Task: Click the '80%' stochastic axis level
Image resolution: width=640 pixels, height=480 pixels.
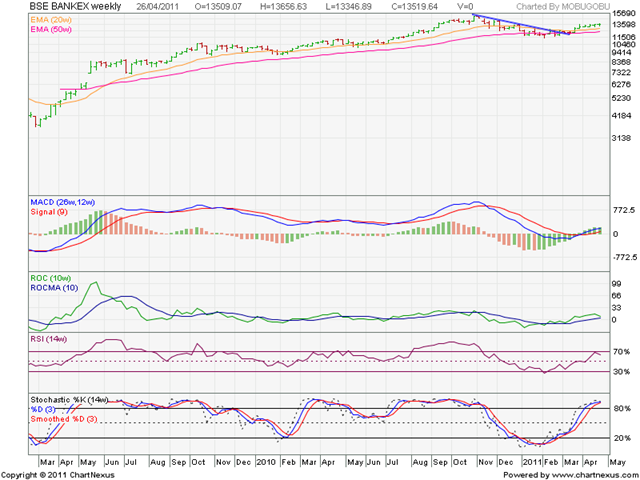Action: (x=622, y=408)
